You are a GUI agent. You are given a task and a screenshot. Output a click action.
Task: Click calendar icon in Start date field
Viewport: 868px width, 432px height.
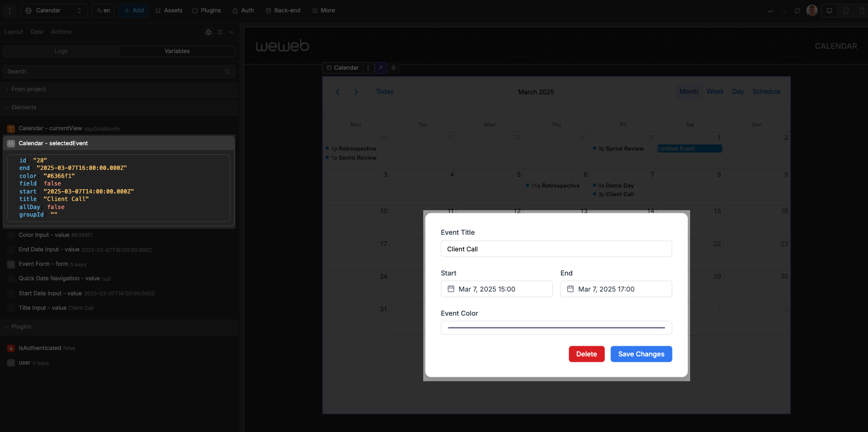[x=451, y=289]
